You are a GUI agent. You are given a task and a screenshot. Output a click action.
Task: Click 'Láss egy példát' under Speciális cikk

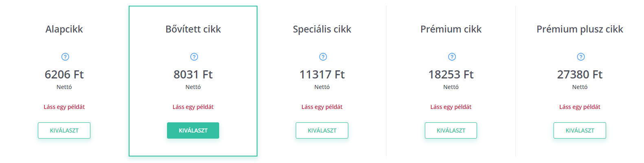322,107
